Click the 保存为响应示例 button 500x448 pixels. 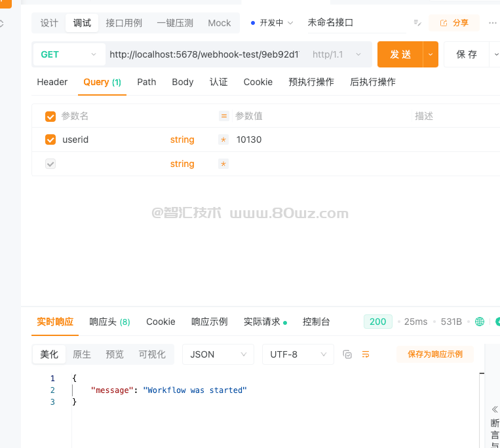click(434, 354)
